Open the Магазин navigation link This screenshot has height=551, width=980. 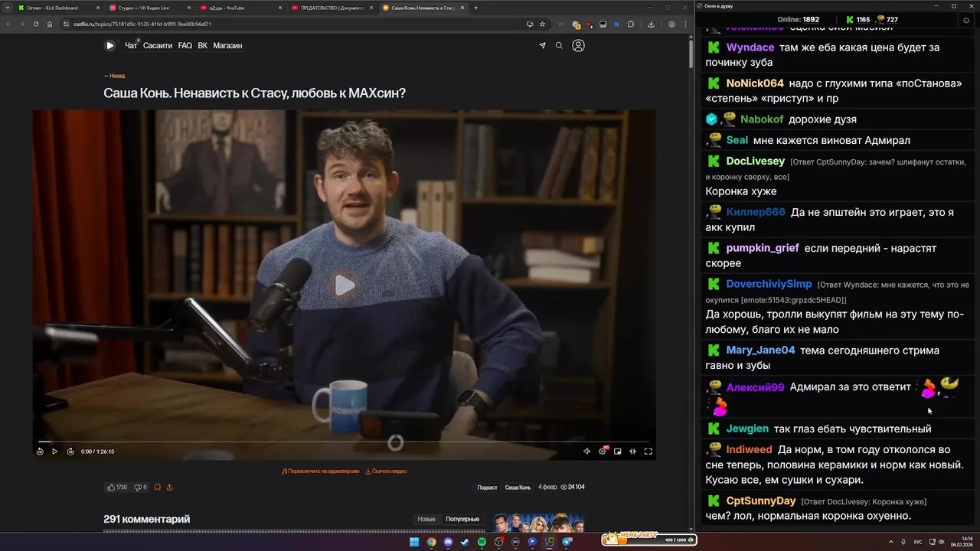(x=227, y=46)
